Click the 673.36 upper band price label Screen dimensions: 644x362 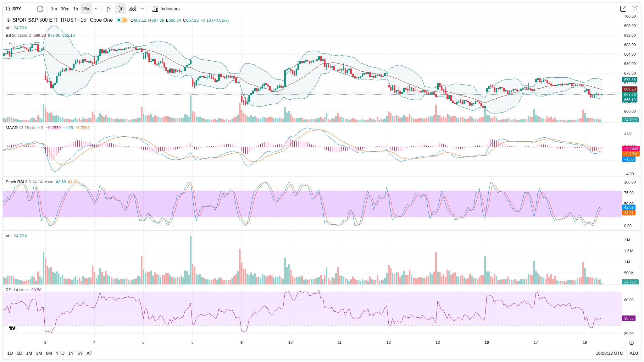[x=630, y=80]
